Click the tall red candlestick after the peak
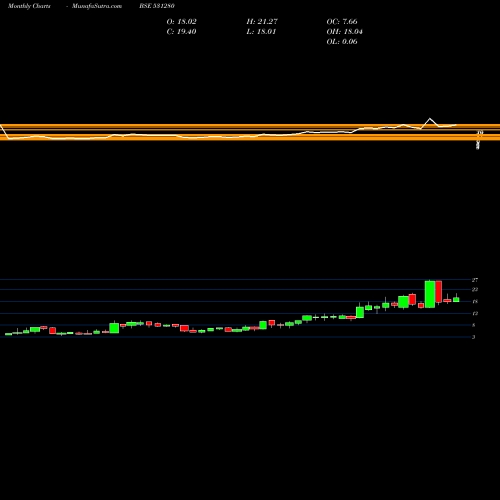 (438, 292)
